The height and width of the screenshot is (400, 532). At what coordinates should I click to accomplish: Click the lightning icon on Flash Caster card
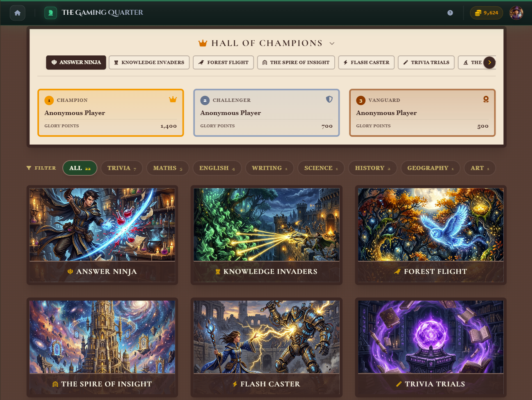pos(235,384)
